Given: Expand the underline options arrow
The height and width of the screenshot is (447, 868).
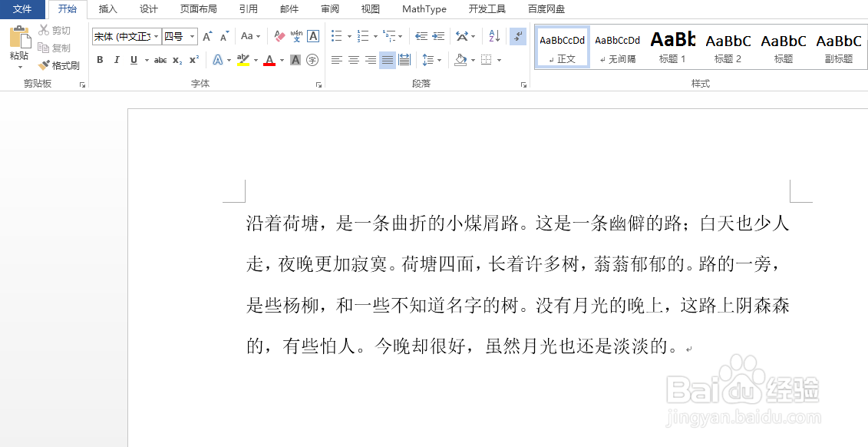Looking at the screenshot, I should pyautogui.click(x=147, y=60).
